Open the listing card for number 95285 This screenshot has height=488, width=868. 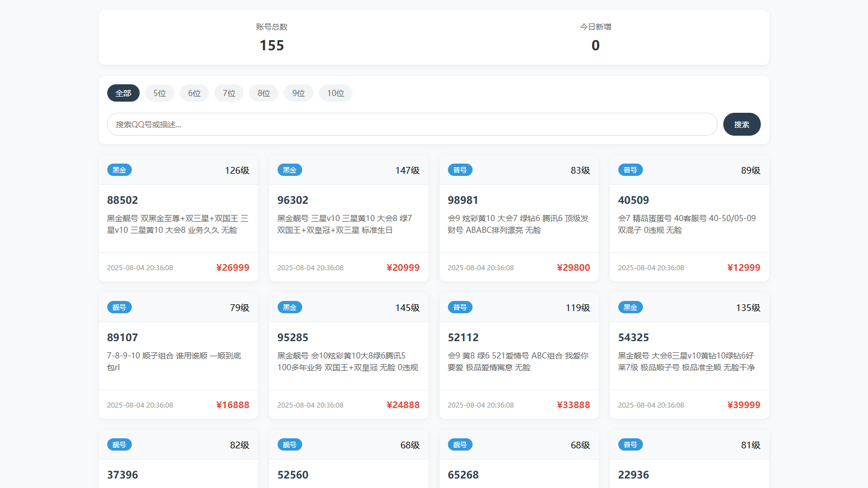(x=349, y=352)
